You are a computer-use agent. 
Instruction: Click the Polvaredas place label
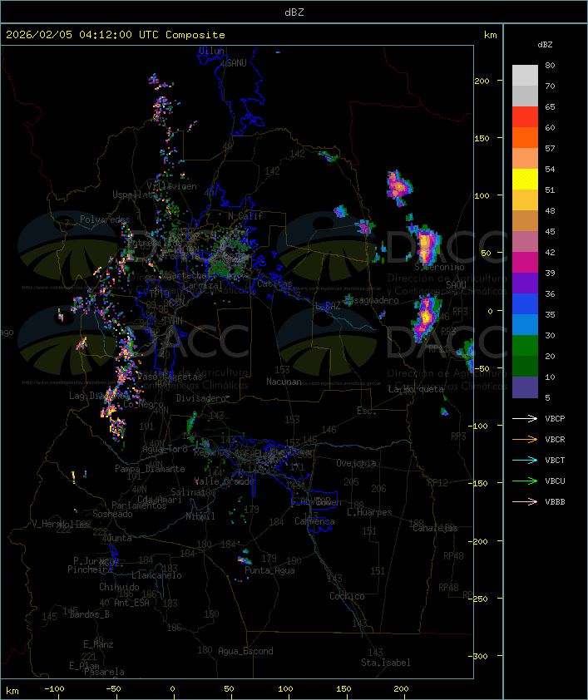tap(105, 219)
